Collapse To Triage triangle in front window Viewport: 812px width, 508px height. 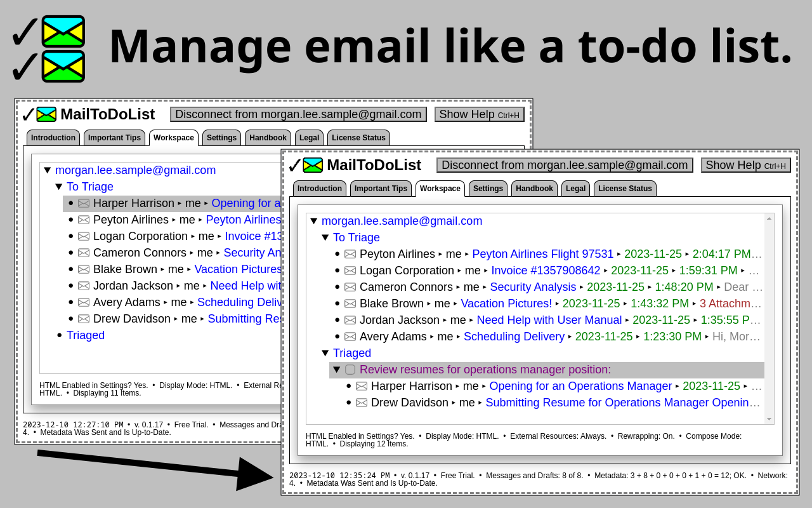click(325, 237)
